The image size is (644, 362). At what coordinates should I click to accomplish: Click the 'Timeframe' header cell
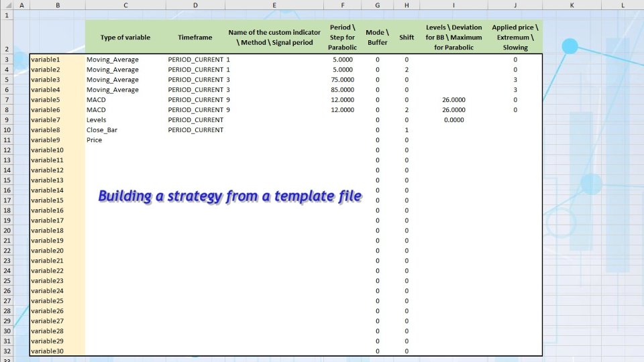[x=195, y=38]
